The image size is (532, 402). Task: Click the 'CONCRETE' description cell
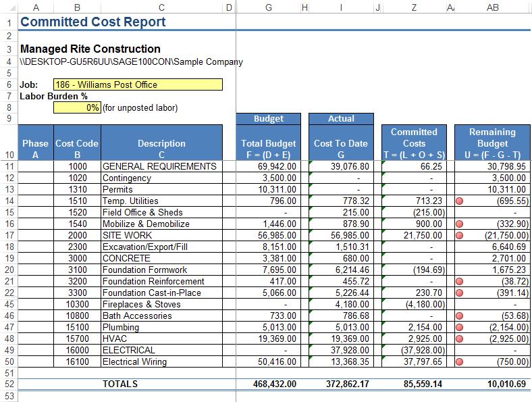(161, 258)
